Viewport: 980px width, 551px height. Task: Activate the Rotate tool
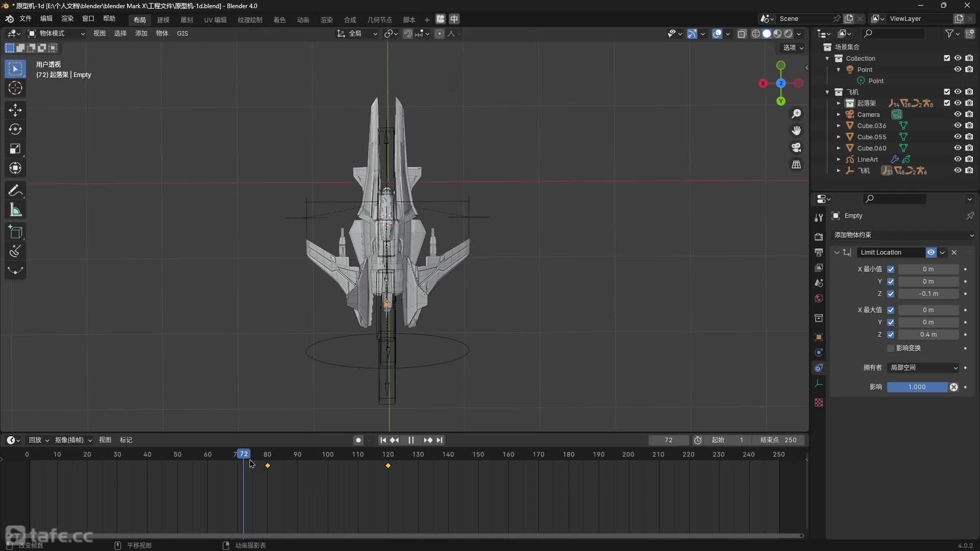(x=15, y=129)
